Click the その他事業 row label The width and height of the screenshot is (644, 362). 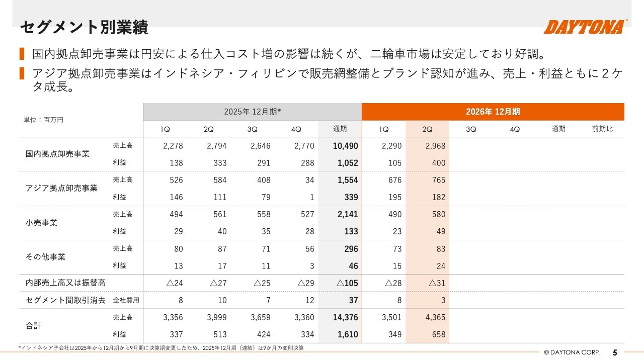45,256
